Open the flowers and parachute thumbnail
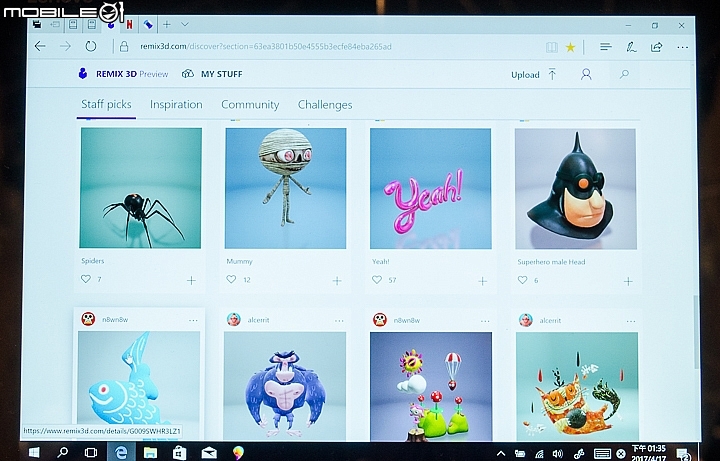Image resolution: width=720 pixels, height=461 pixels. pyautogui.click(x=431, y=387)
